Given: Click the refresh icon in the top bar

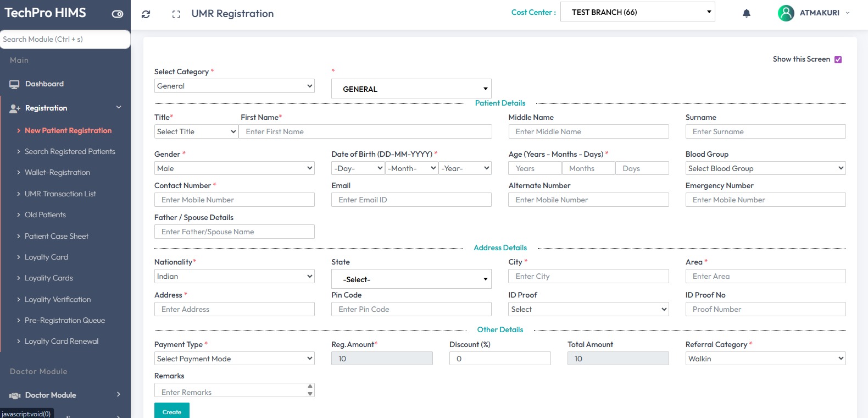Looking at the screenshot, I should pyautogui.click(x=146, y=14).
